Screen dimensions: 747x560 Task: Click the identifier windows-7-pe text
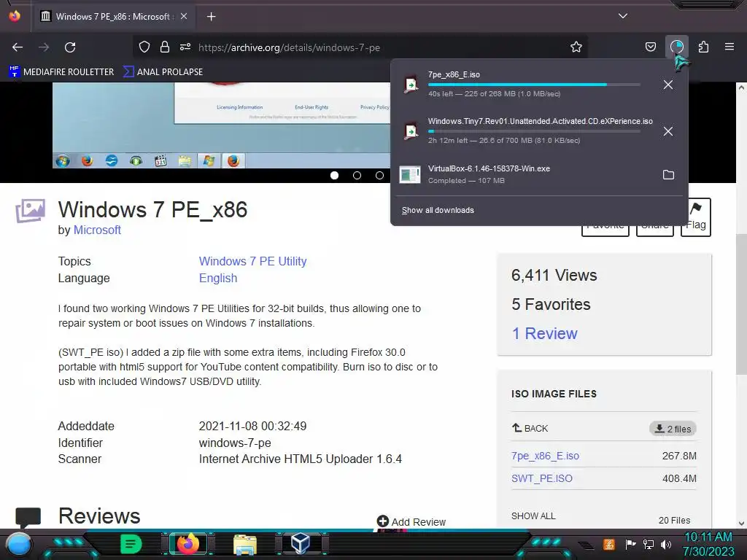[x=235, y=443]
